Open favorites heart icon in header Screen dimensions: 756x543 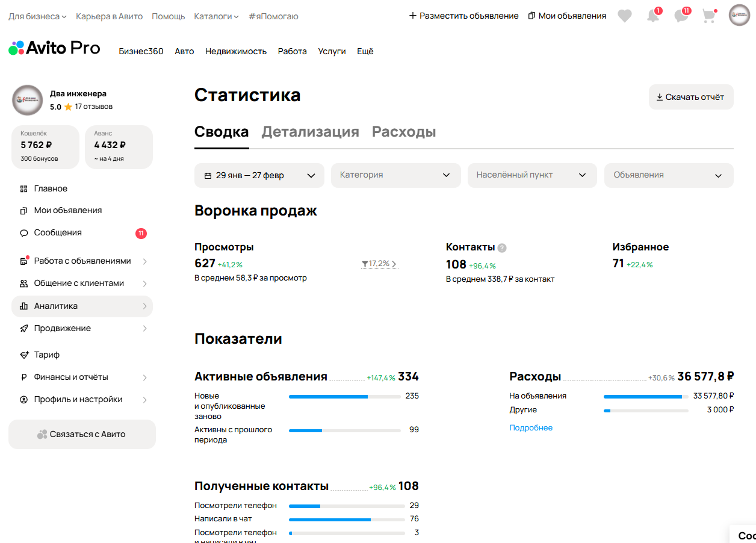[x=625, y=16]
